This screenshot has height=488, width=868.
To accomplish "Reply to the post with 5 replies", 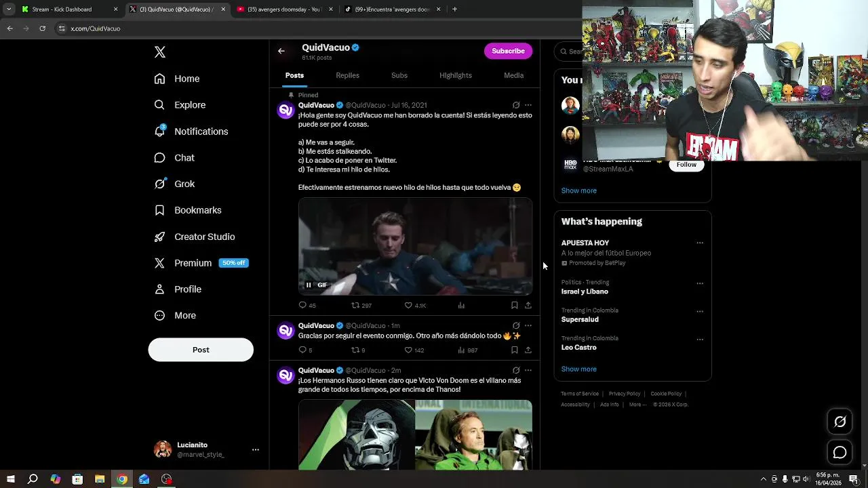I will 305,350.
